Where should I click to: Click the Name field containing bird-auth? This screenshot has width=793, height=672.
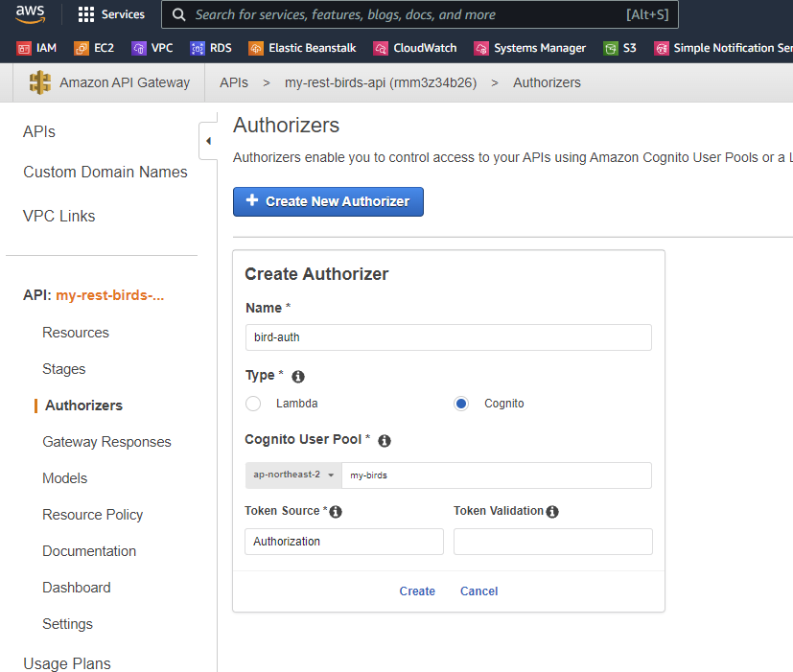pos(449,337)
